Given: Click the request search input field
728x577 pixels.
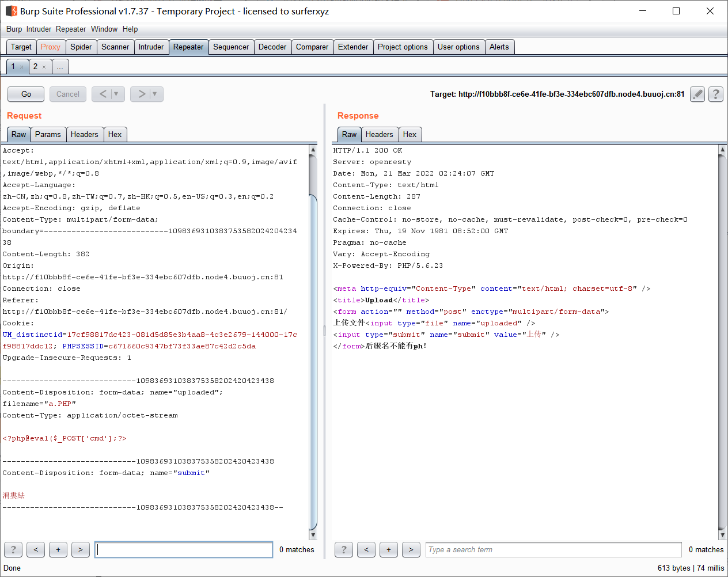Looking at the screenshot, I should pyautogui.click(x=184, y=550).
